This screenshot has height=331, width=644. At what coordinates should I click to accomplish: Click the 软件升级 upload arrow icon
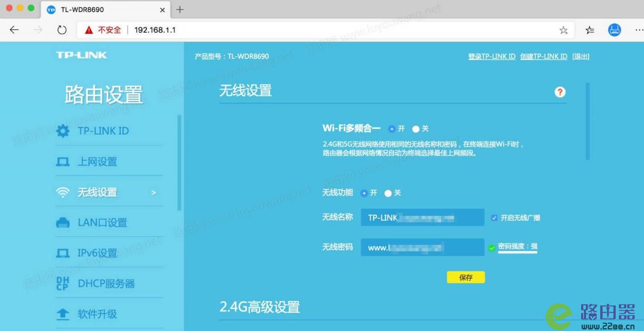click(x=62, y=314)
